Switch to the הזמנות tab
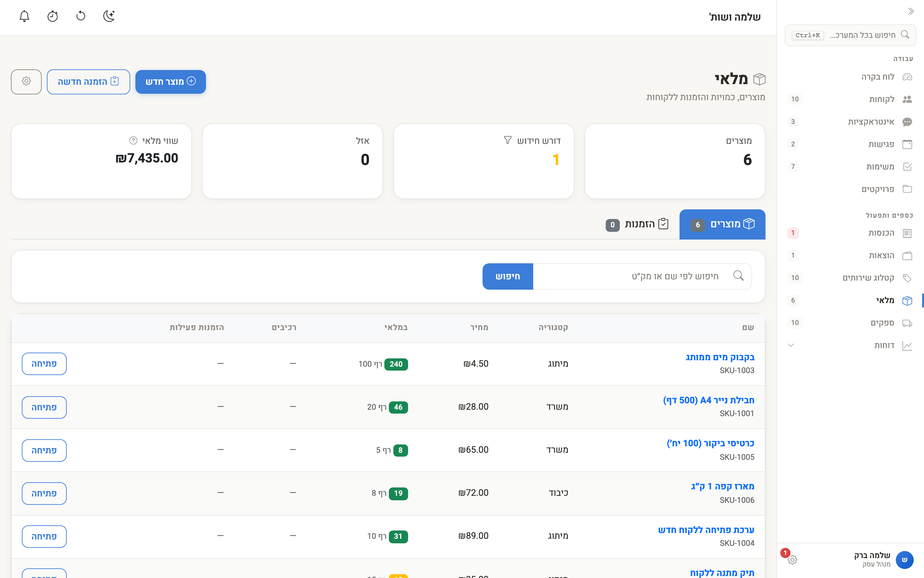 tap(637, 224)
